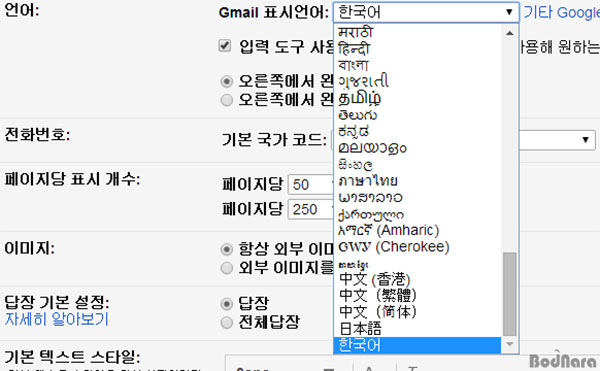This screenshot has width=600, height=371.
Task: Select second 외부 이미지를 radio option
Action: (227, 268)
